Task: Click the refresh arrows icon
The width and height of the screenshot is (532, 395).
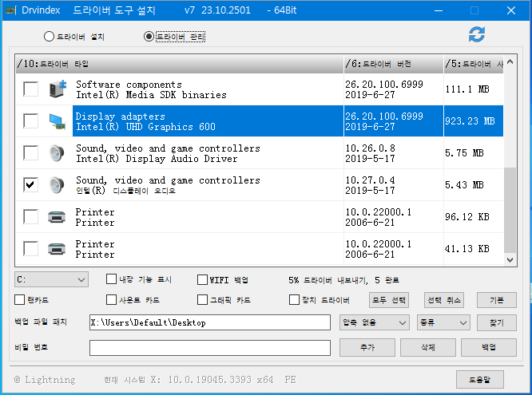Action: (477, 34)
